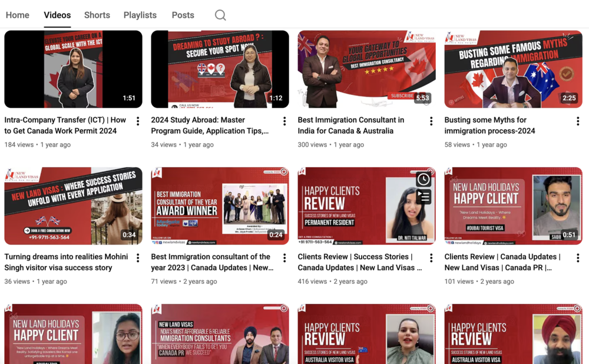Go to the Posts tab
This screenshot has height=364, width=589.
click(x=183, y=15)
